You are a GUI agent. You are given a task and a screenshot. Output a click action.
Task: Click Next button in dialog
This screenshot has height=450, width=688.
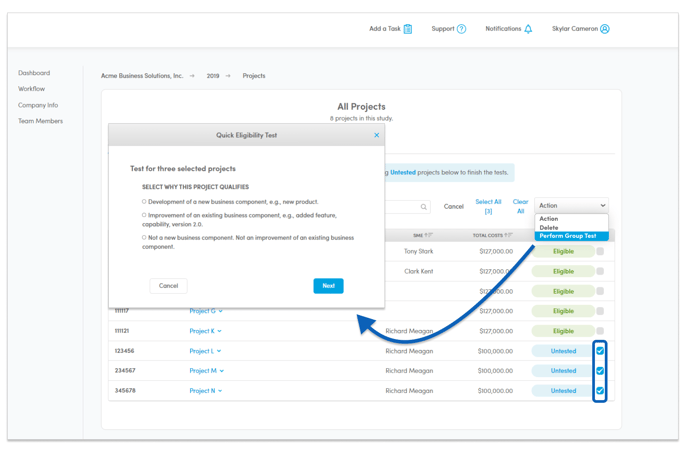[x=328, y=286]
